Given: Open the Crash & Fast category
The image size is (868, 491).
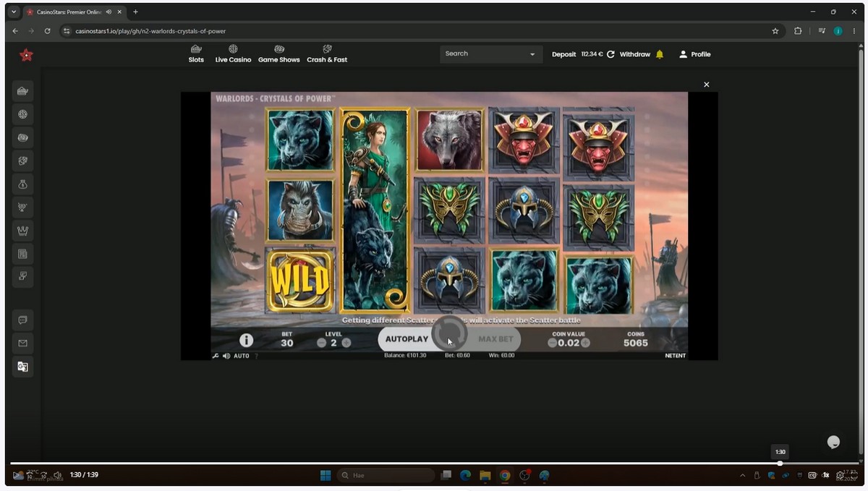Looking at the screenshot, I should pyautogui.click(x=327, y=54).
